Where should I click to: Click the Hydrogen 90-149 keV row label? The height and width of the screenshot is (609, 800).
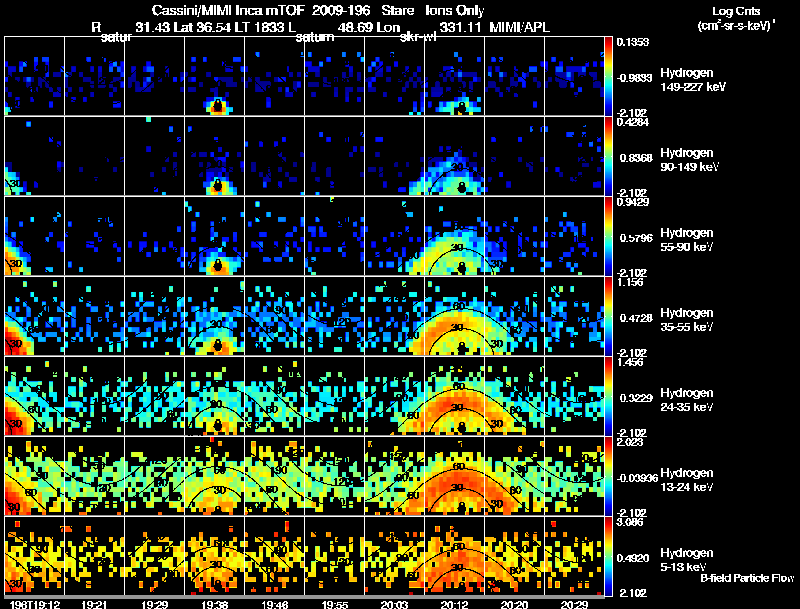tap(689, 160)
